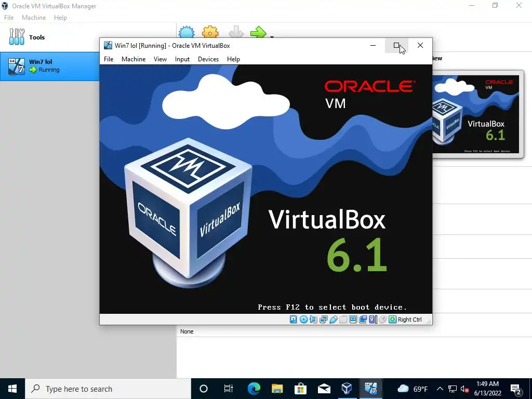
Task: Switch to Win7 lol VM taskbar button
Action: (x=370, y=389)
